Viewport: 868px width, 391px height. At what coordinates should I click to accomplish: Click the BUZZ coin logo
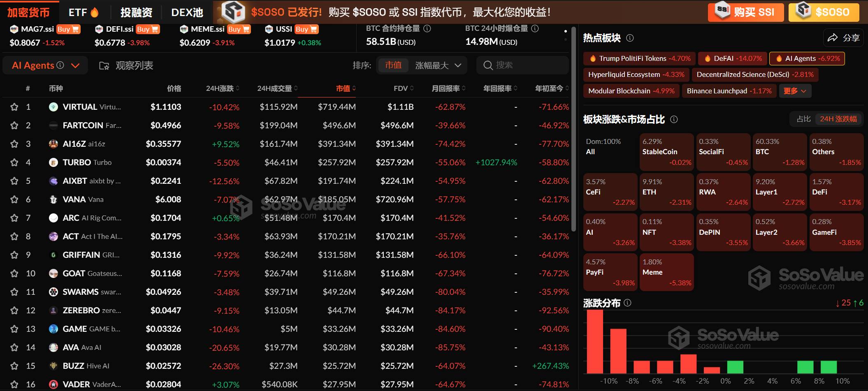pyautogui.click(x=53, y=366)
